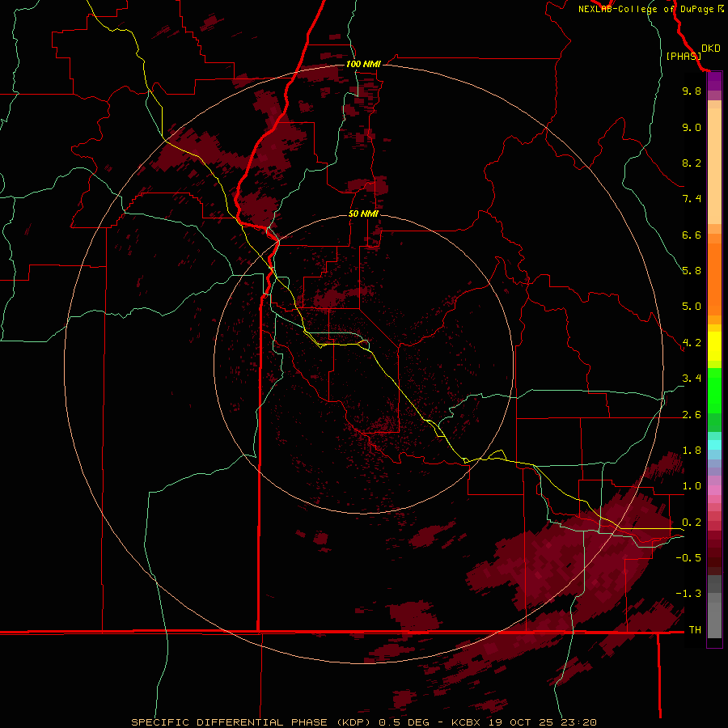Click the TH label on the color scale
728x728 pixels.
click(x=695, y=630)
